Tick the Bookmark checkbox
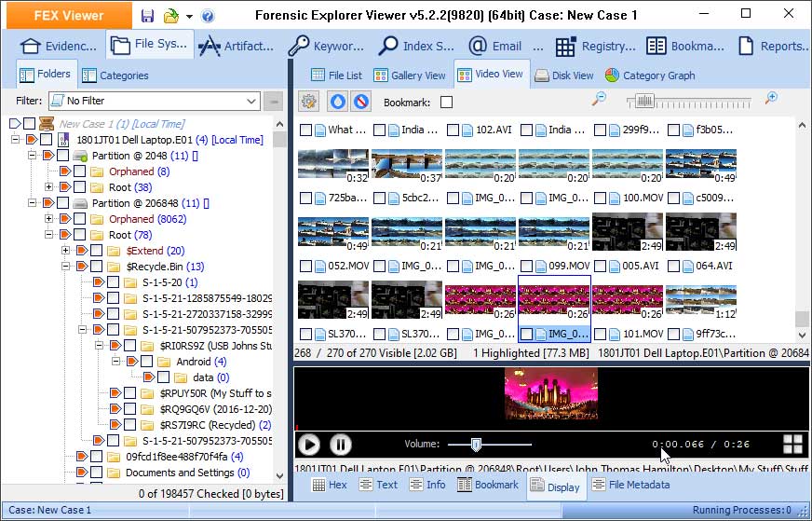The image size is (812, 521). tap(447, 102)
